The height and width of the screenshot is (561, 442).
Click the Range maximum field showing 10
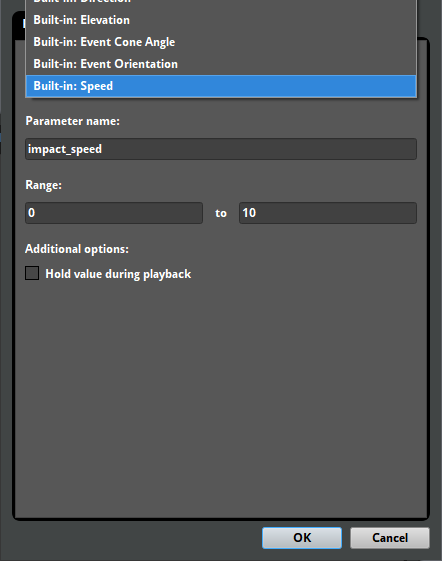pyautogui.click(x=328, y=213)
